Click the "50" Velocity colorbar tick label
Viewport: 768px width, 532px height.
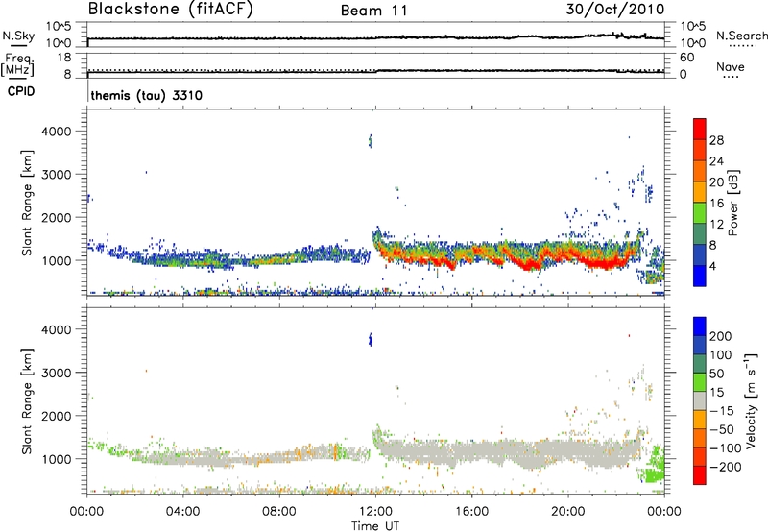coord(716,374)
